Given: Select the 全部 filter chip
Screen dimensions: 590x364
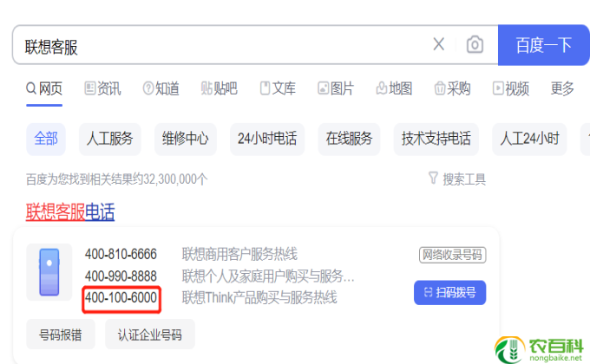Looking at the screenshot, I should pyautogui.click(x=46, y=138).
